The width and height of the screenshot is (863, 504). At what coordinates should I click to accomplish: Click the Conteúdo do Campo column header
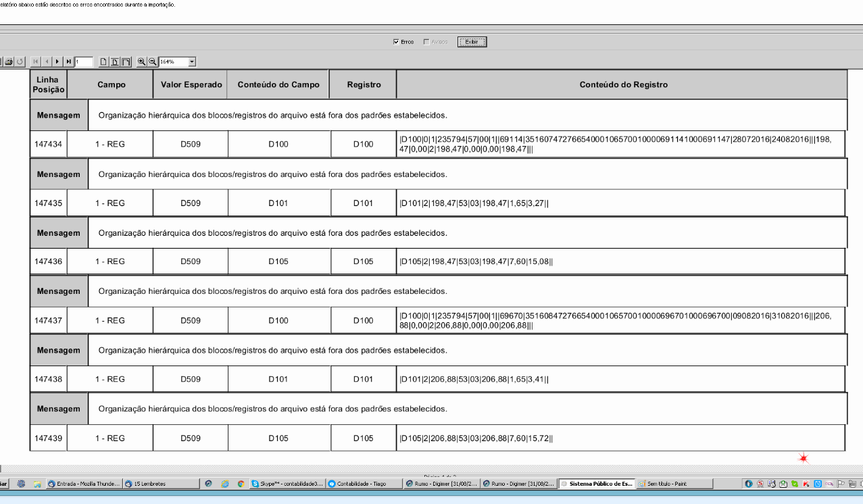point(278,84)
